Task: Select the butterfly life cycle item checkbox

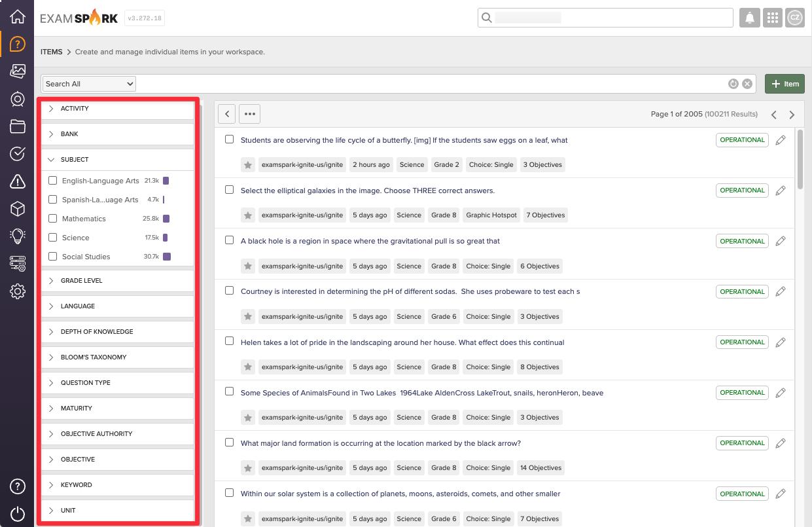Action: pyautogui.click(x=229, y=139)
